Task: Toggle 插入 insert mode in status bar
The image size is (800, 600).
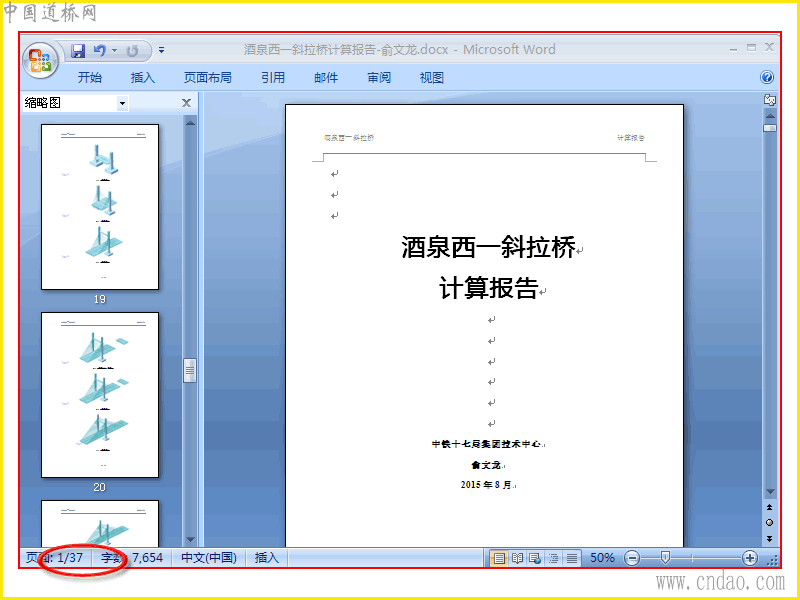Action: [x=267, y=558]
